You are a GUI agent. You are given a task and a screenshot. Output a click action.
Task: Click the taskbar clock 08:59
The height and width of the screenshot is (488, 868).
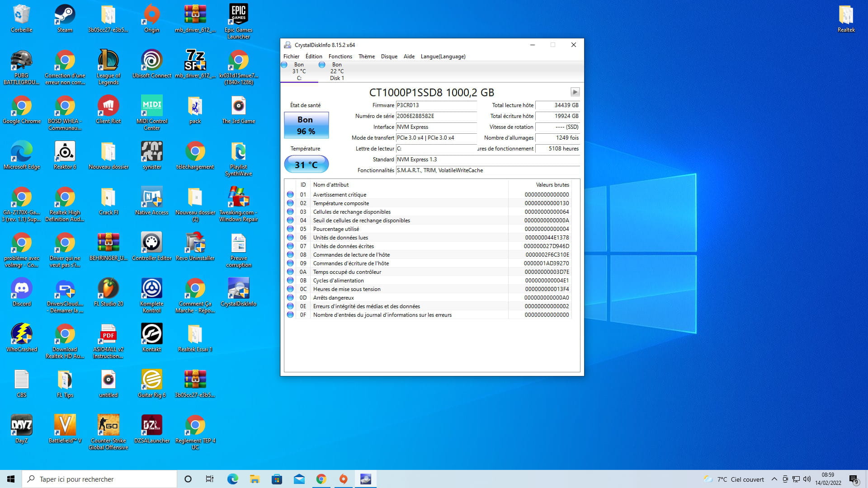(x=828, y=479)
